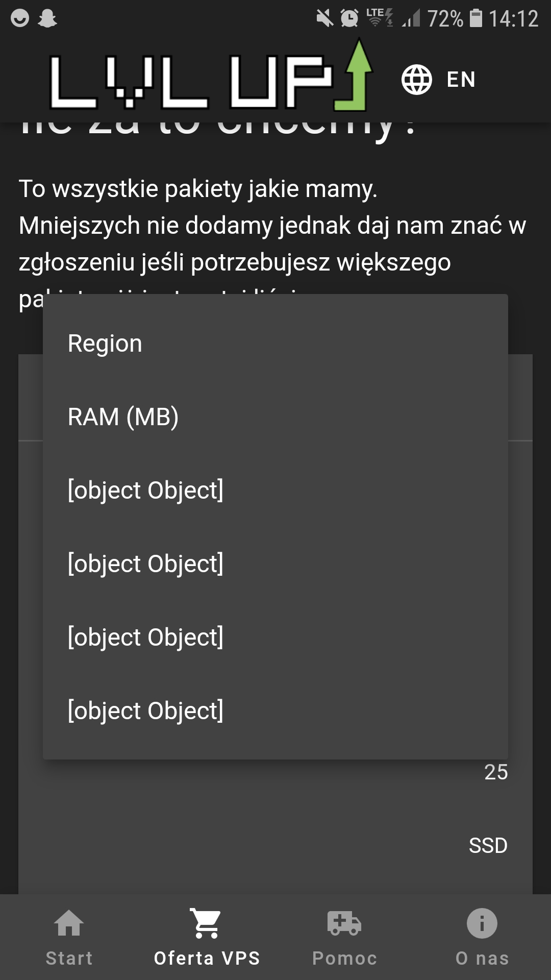Tap the smiley face notification icon

20,19
